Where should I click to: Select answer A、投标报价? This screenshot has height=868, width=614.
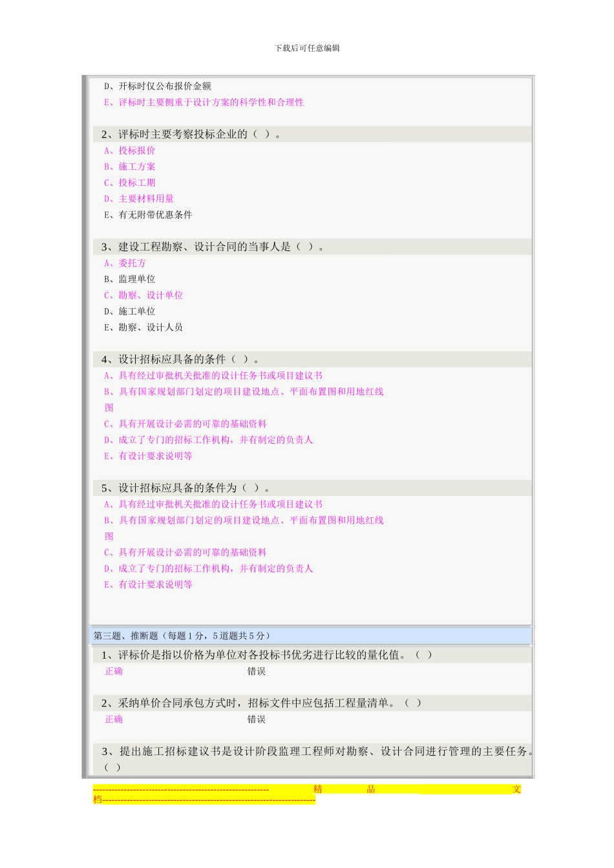(x=129, y=150)
